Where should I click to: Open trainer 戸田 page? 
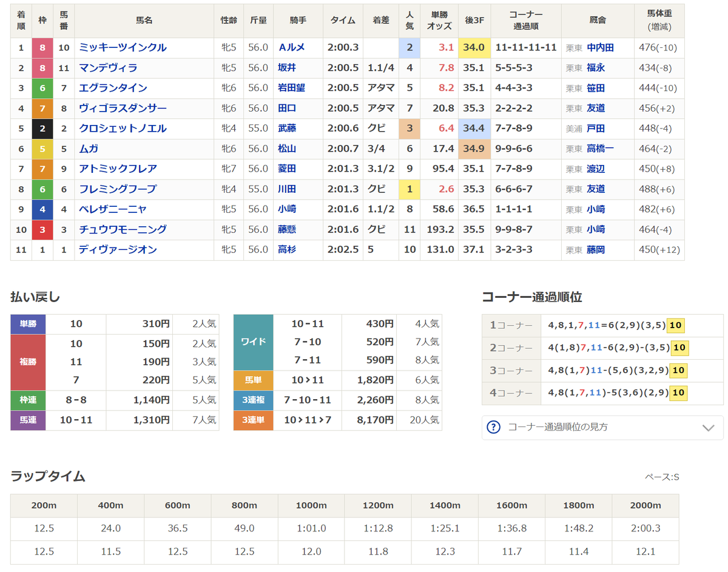coord(596,129)
